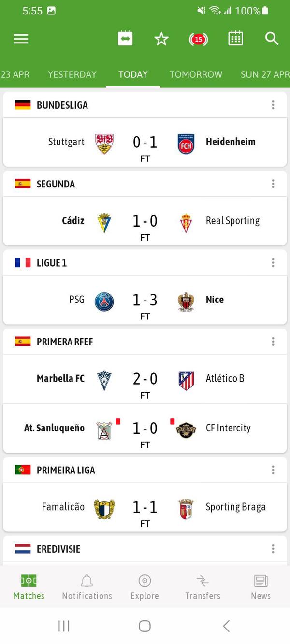Screen dimensions: 290x644
Task: Open PSG vs Nice match details
Action: [145, 301]
